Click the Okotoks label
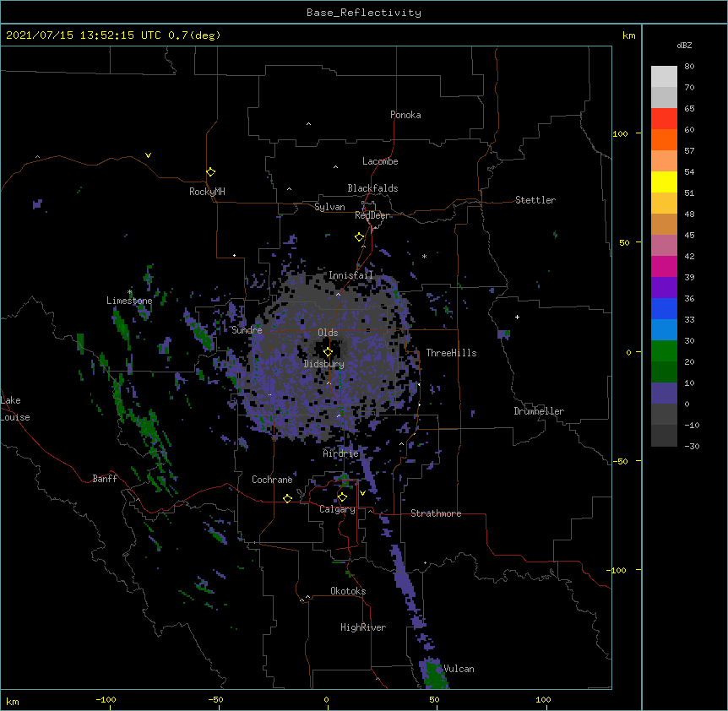 point(348,591)
